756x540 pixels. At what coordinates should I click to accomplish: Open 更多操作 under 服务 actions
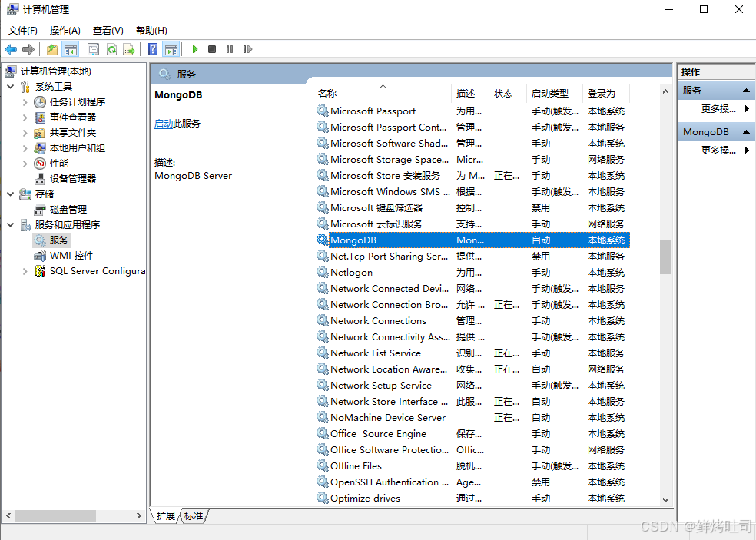[x=718, y=109]
